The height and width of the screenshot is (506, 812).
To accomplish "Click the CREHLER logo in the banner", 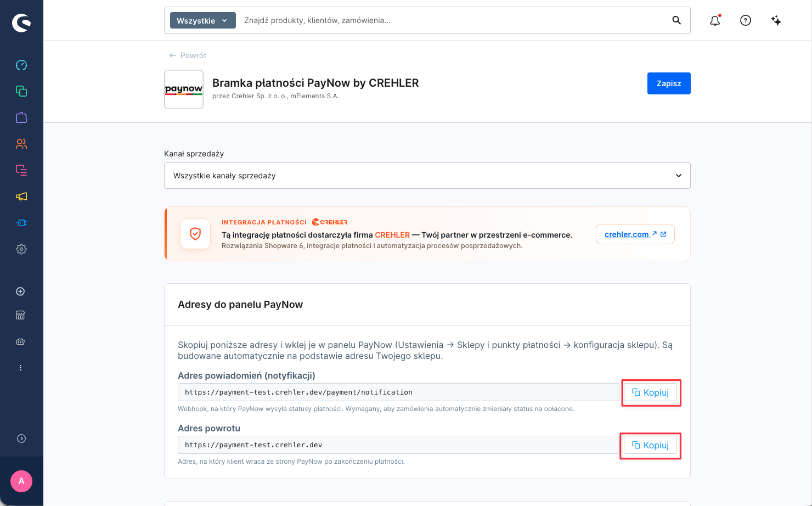I will click(x=330, y=222).
